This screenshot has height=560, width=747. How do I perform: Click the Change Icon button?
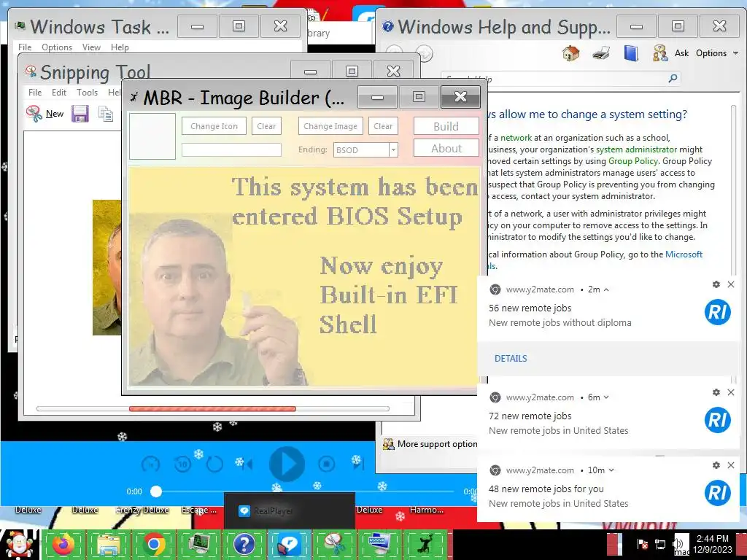click(214, 126)
